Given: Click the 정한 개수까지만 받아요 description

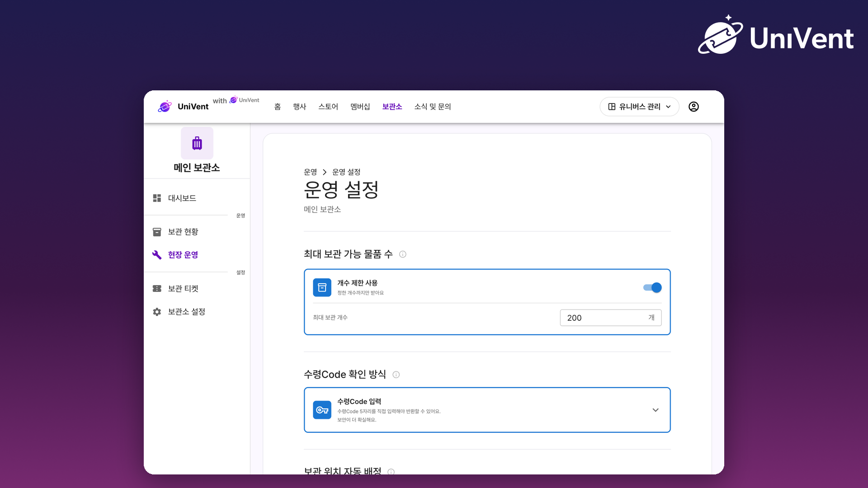Looking at the screenshot, I should (360, 293).
